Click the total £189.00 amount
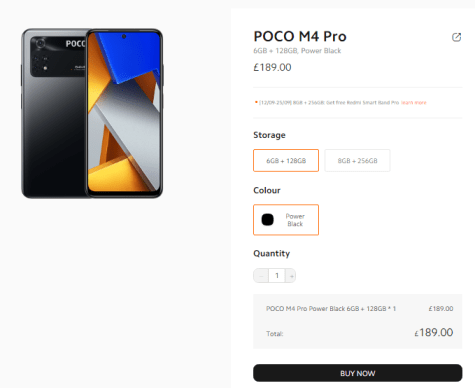475x388 pixels. pos(434,332)
